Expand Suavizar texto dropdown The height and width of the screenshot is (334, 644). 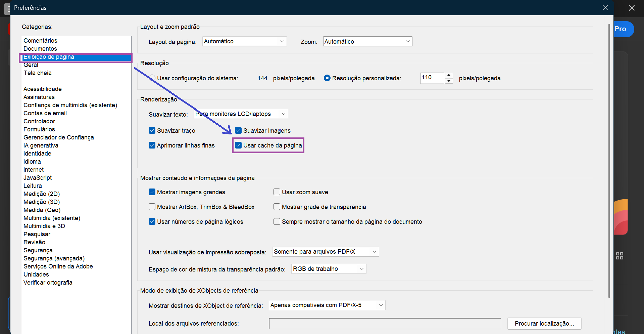point(241,114)
